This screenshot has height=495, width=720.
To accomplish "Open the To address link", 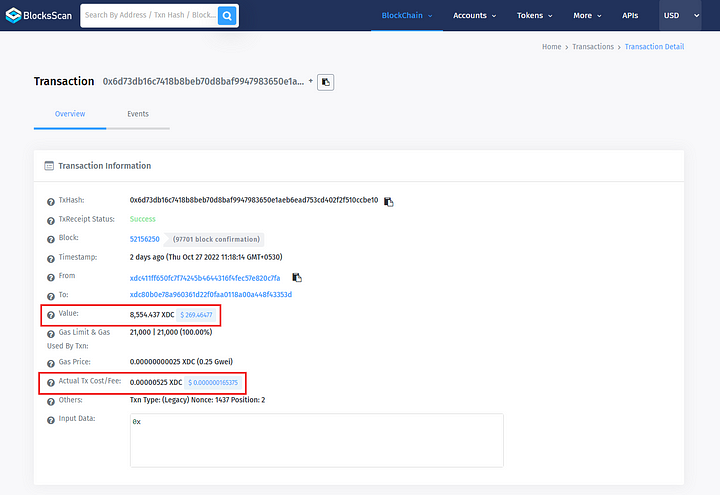I will (210, 295).
